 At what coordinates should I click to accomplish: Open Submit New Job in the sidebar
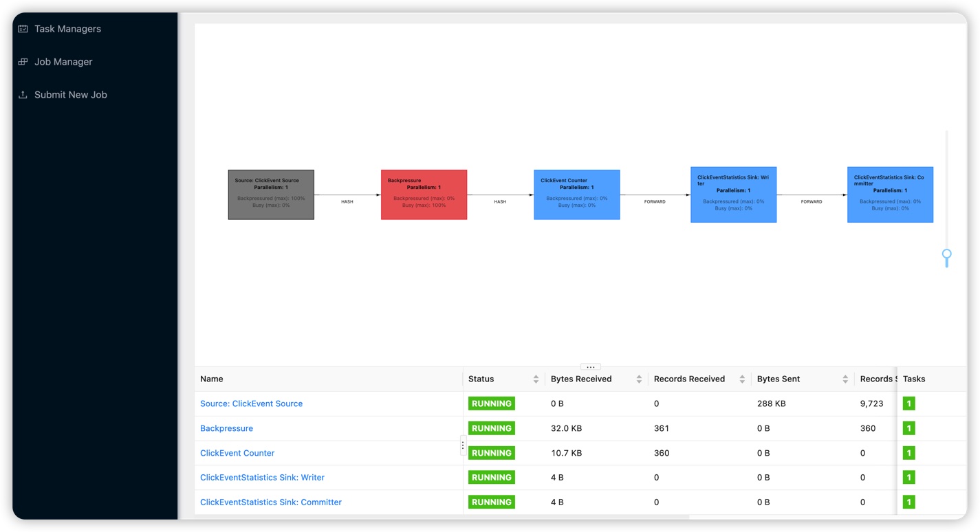[x=70, y=95]
